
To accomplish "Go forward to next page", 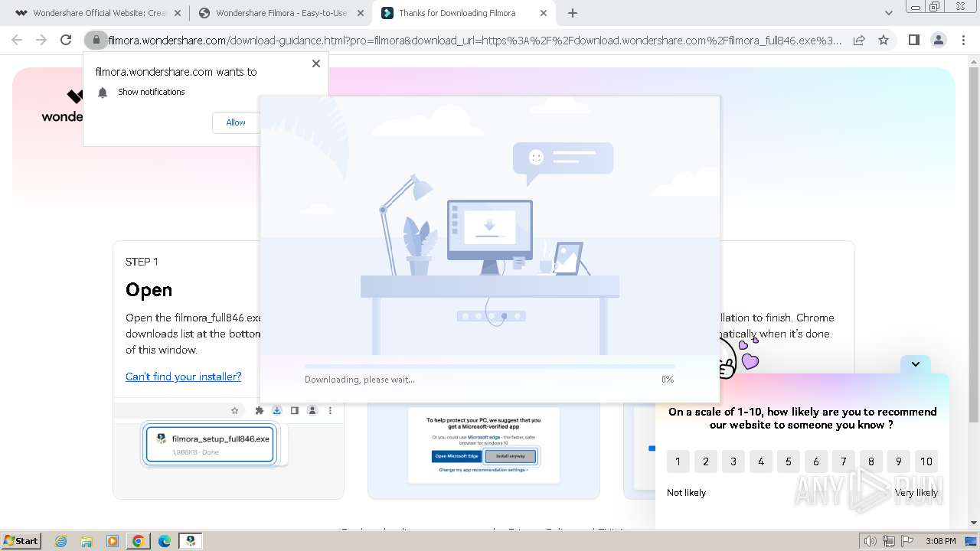I will 41,40.
